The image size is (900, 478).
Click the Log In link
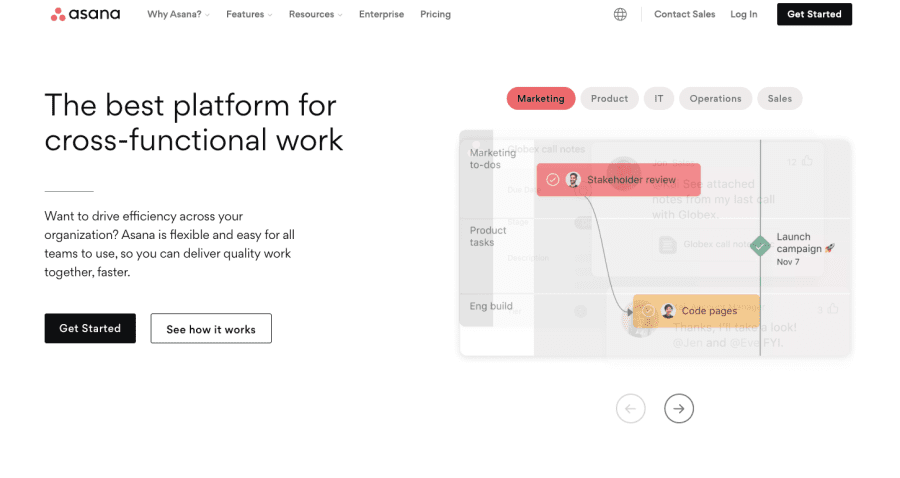744,14
